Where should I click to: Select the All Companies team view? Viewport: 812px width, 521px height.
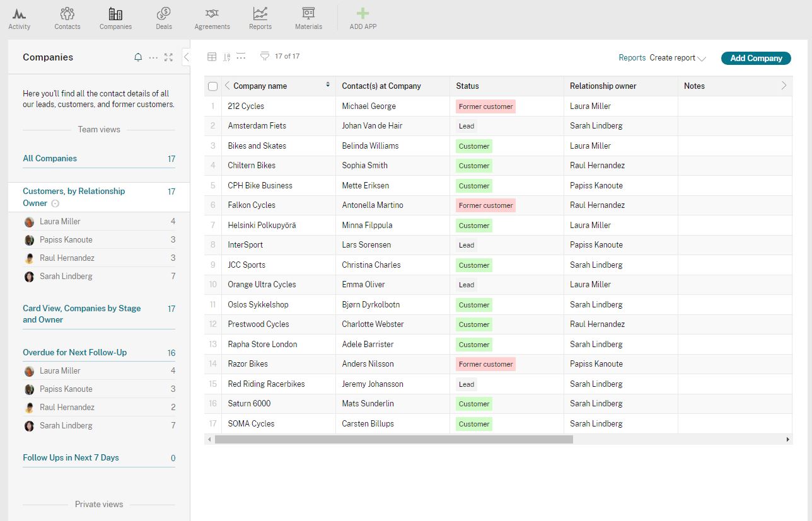[x=50, y=159]
